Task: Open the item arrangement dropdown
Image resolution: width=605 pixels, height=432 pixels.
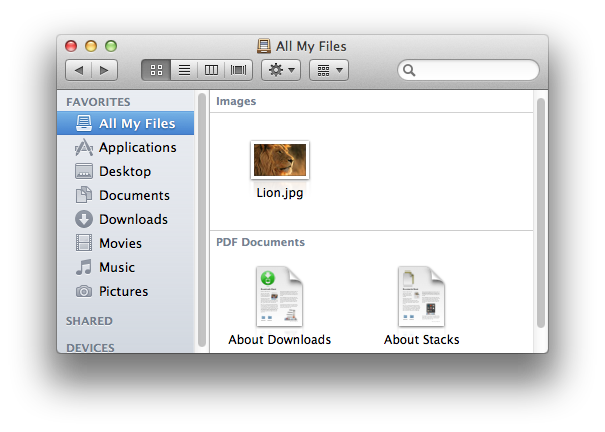Action: point(329,70)
